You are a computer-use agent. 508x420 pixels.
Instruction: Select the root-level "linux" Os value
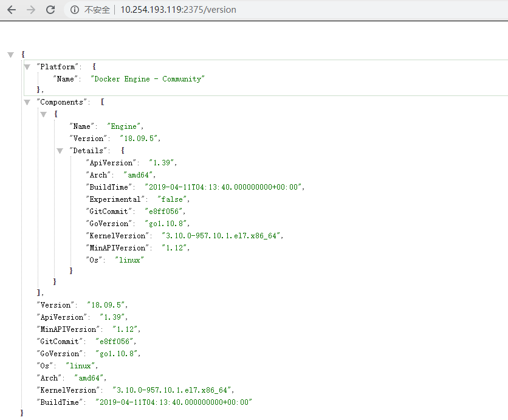pos(80,365)
